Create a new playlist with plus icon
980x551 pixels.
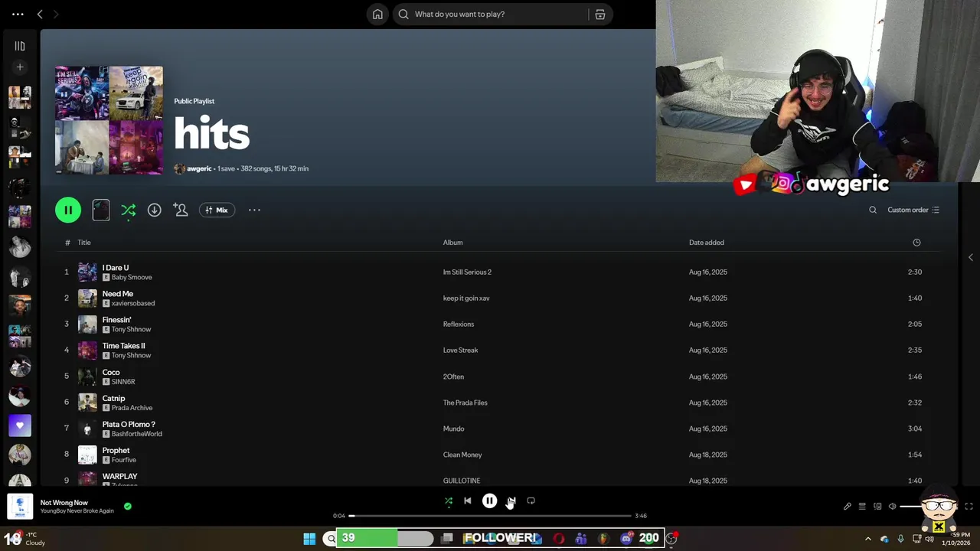click(20, 67)
